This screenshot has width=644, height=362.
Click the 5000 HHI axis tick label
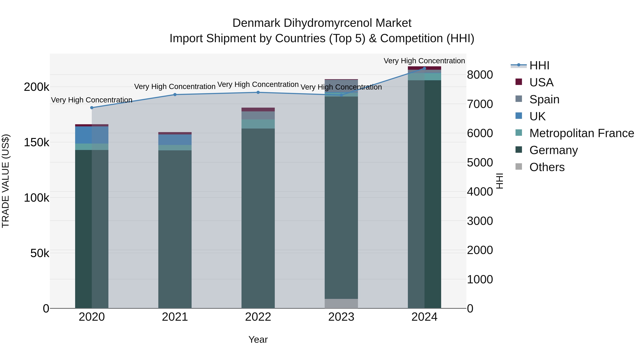[480, 163]
